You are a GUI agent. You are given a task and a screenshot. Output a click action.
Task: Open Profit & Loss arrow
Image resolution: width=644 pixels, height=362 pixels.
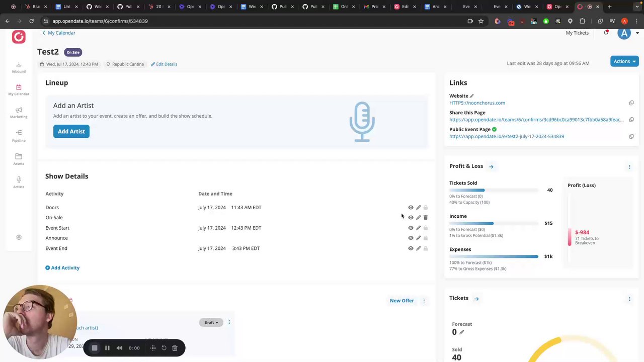[491, 166]
